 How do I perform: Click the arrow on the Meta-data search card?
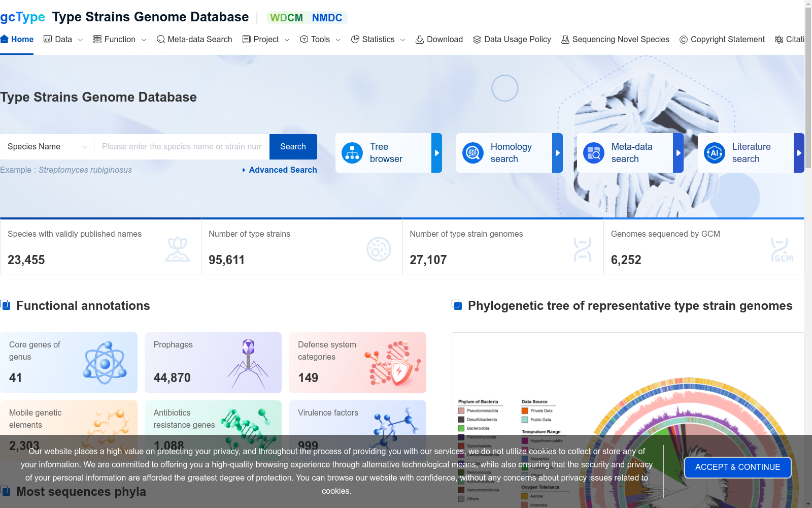pyautogui.click(x=678, y=153)
